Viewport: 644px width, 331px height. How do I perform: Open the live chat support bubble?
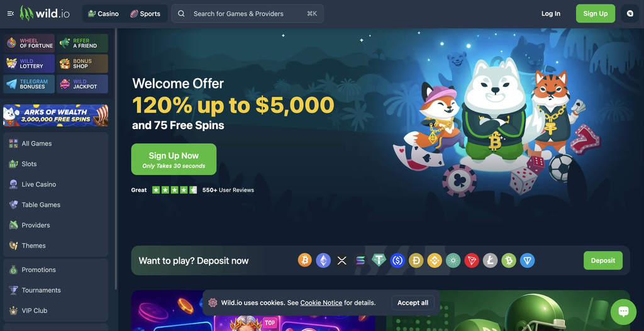coord(623,311)
